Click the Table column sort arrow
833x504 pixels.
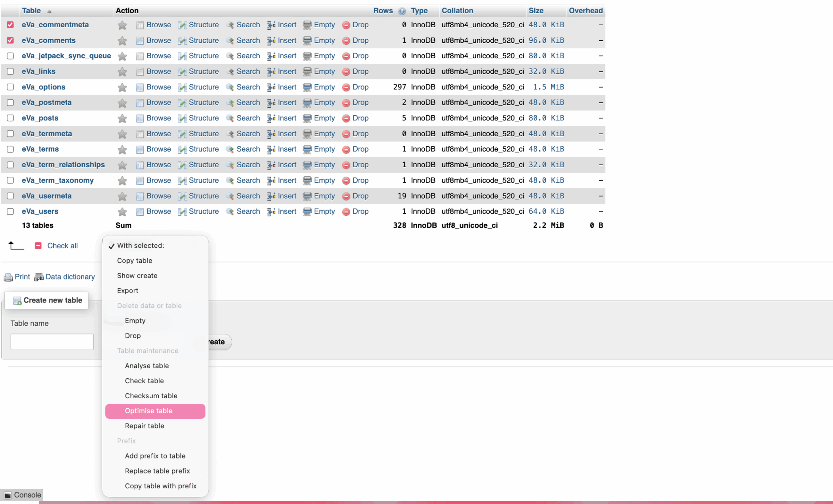[49, 11]
